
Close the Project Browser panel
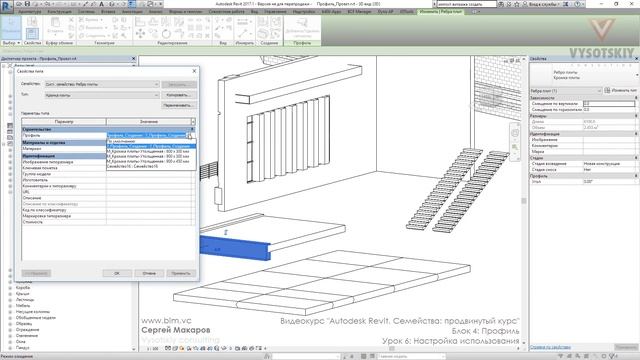tap(133, 59)
